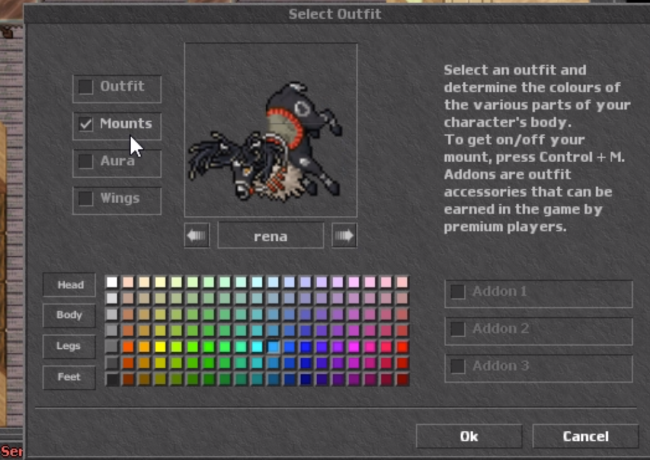Click the mount preview image

point(271,130)
